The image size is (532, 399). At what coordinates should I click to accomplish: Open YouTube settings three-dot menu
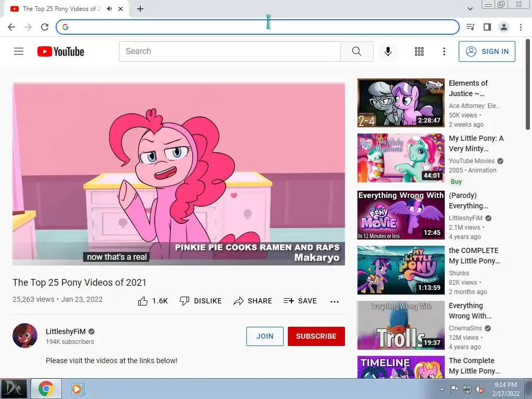click(x=444, y=51)
